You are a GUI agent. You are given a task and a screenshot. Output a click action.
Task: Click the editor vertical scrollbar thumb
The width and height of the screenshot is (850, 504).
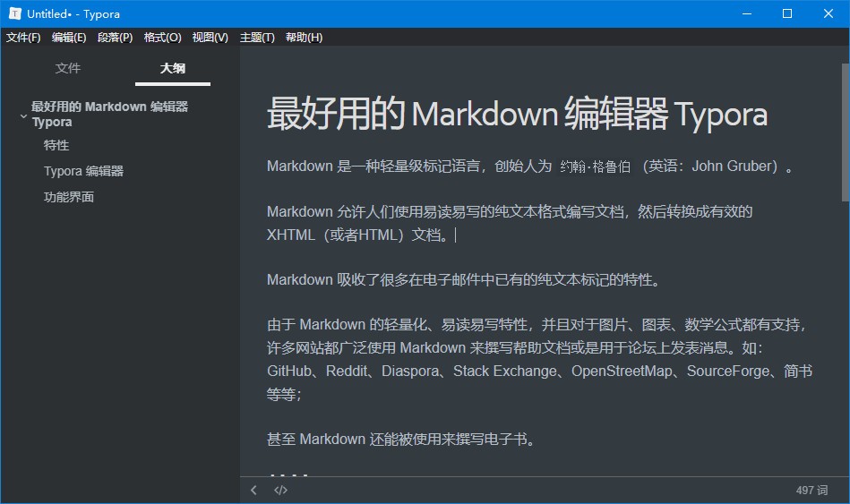846,132
